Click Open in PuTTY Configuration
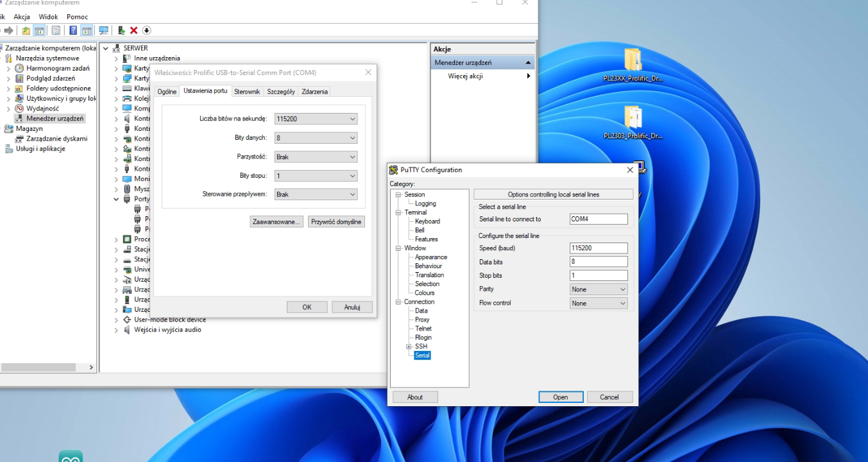Viewport: 868px width, 462px height. pyautogui.click(x=561, y=397)
